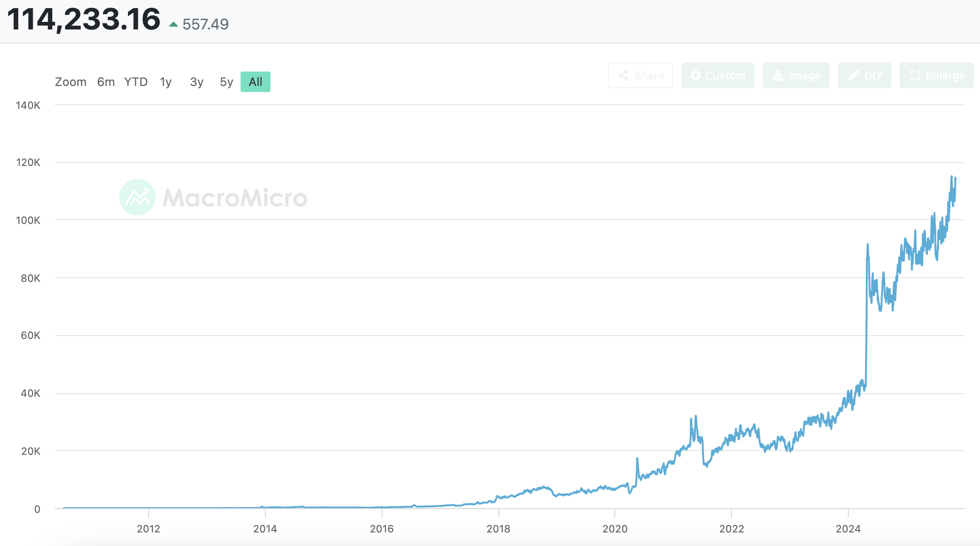The image size is (980, 546).
Task: Click the 2012 x-axis label
Action: pyautogui.click(x=149, y=529)
